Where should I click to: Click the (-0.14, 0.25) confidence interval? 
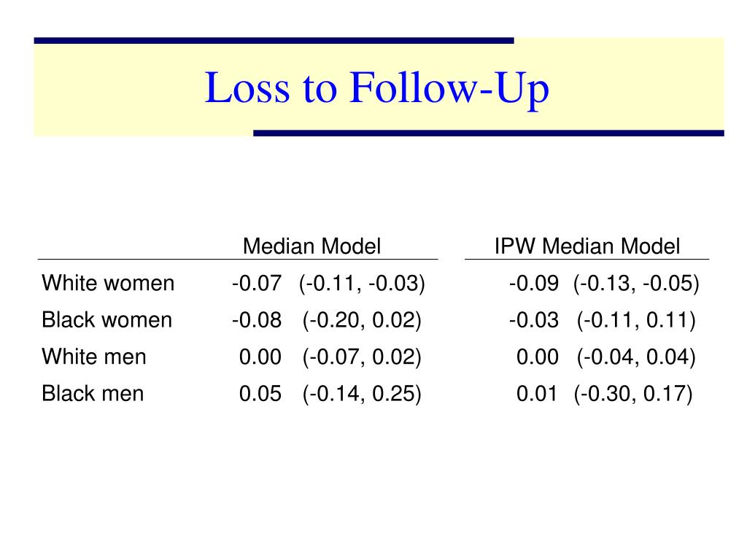pos(362,394)
